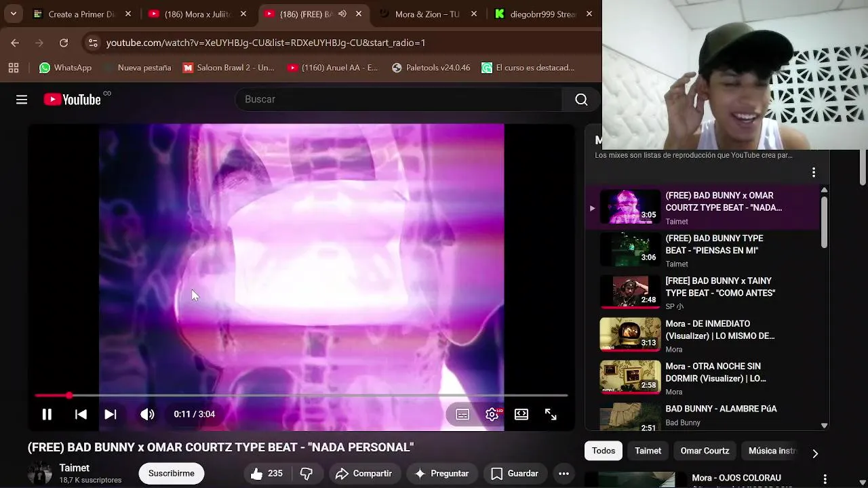Play NADA PERSONAL playlist item
Image resolution: width=868 pixels, height=488 pixels.
[x=702, y=207]
